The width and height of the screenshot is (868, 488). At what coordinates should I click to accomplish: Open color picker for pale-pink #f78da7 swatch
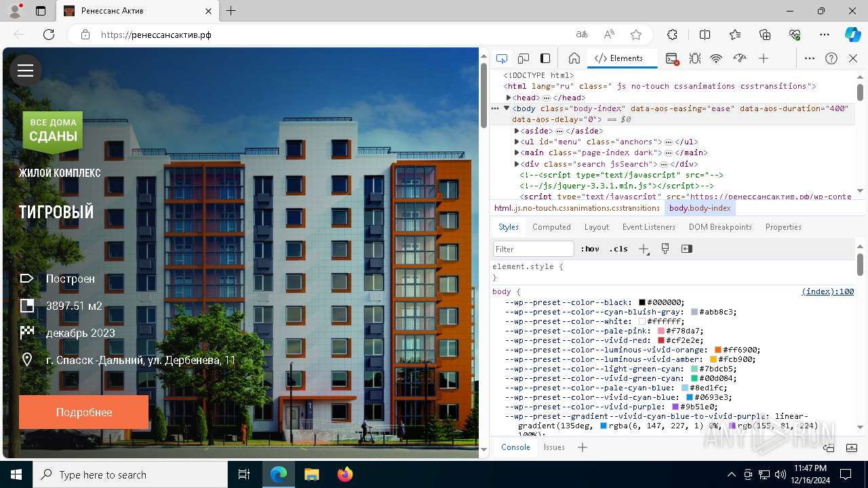(660, 331)
